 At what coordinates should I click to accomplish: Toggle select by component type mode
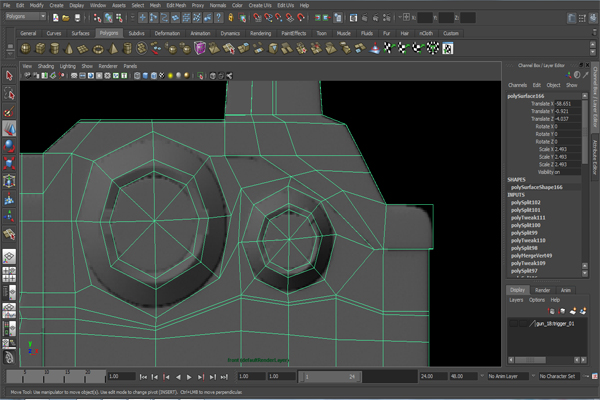tap(119, 18)
